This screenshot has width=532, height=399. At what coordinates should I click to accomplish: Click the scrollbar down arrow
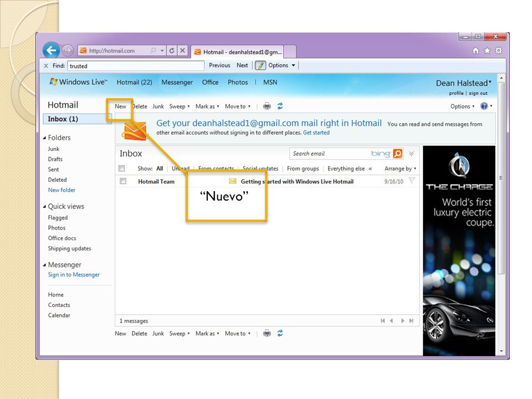[x=501, y=351]
